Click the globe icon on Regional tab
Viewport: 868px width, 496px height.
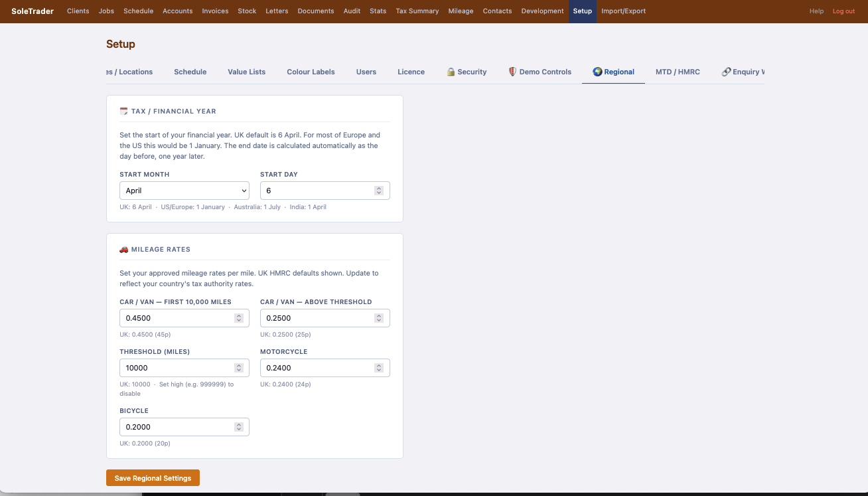(x=597, y=72)
